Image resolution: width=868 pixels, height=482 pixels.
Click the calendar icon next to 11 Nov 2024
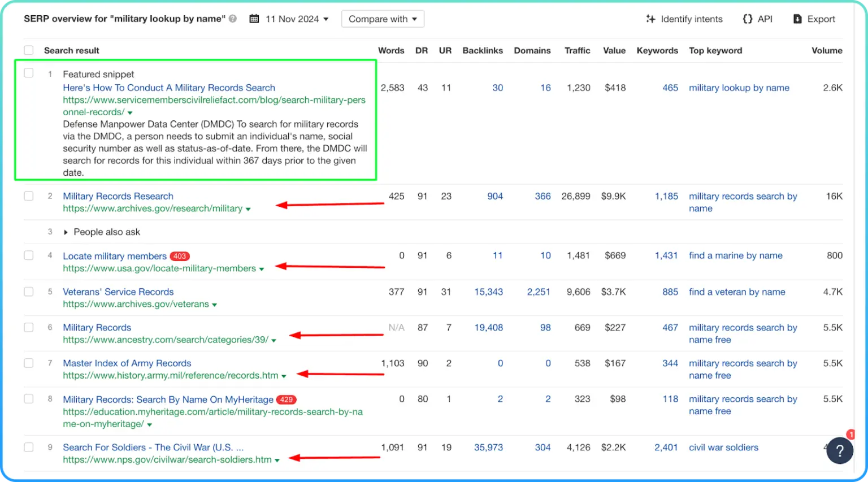point(254,19)
